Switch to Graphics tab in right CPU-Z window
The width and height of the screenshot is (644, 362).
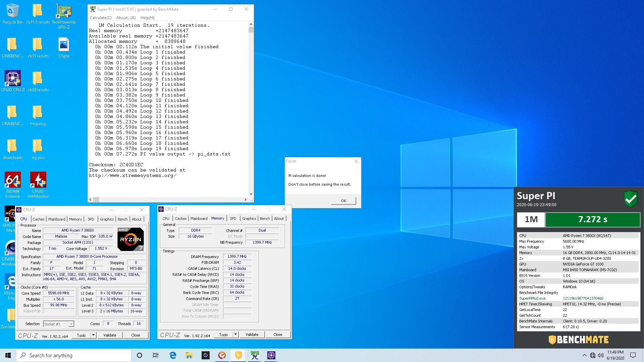click(249, 219)
